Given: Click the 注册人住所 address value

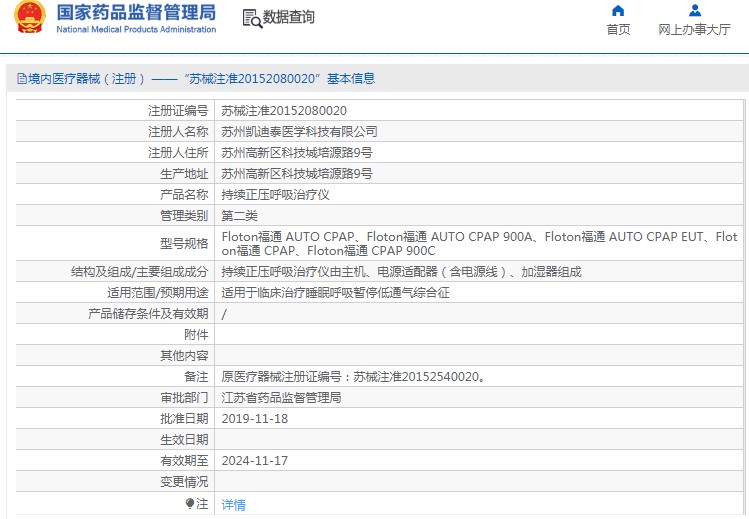Looking at the screenshot, I should pos(297,153).
